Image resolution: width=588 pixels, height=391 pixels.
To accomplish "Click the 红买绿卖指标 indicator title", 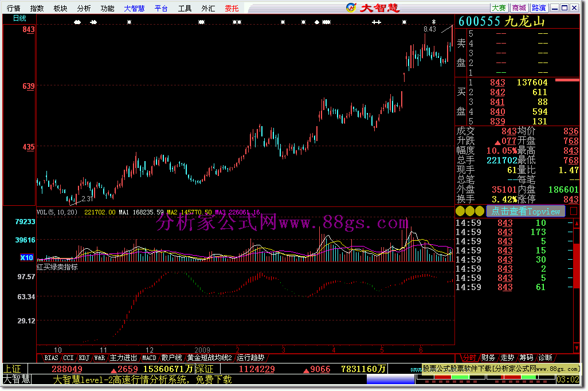I will pos(57,267).
